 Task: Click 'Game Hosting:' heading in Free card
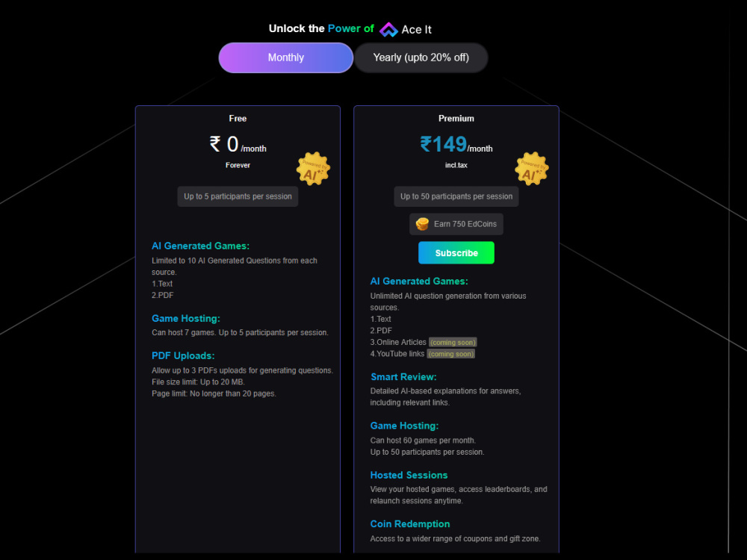coord(186,318)
